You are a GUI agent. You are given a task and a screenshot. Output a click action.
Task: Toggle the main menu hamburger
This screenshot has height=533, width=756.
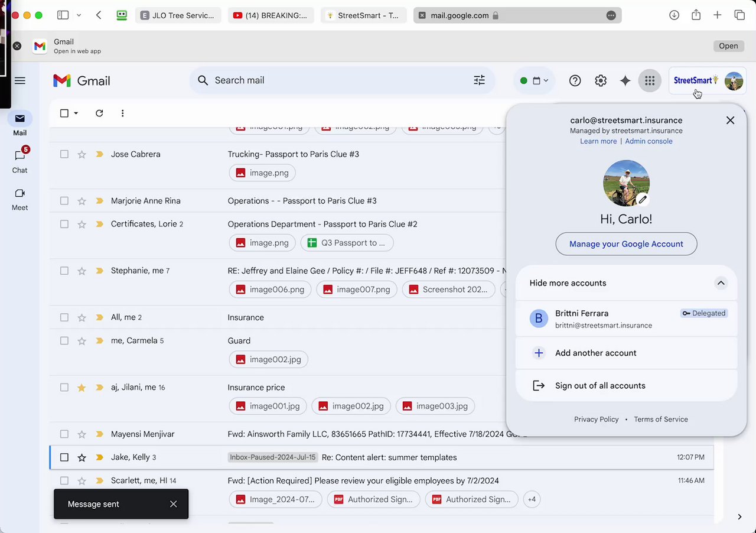[x=20, y=81]
